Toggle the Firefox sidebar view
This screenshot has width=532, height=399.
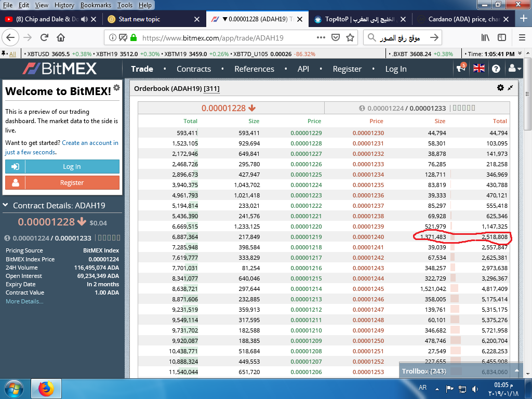point(502,37)
